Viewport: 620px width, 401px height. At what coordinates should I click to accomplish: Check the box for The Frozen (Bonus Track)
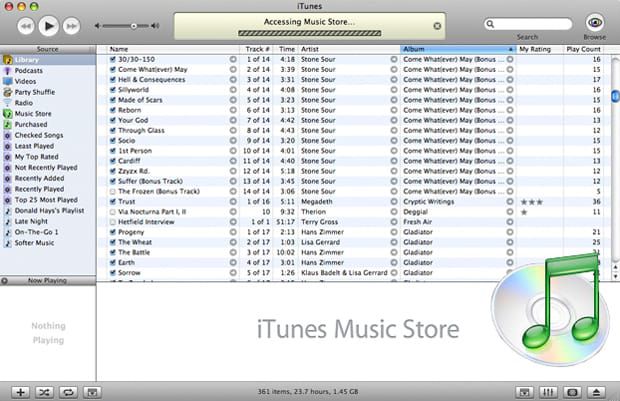tap(113, 191)
